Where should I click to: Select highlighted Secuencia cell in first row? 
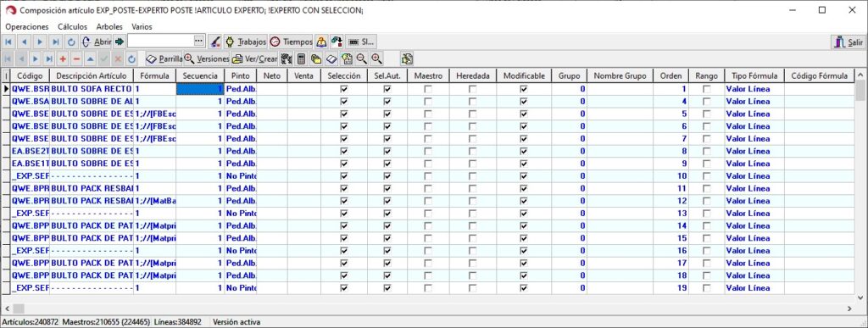pos(200,89)
